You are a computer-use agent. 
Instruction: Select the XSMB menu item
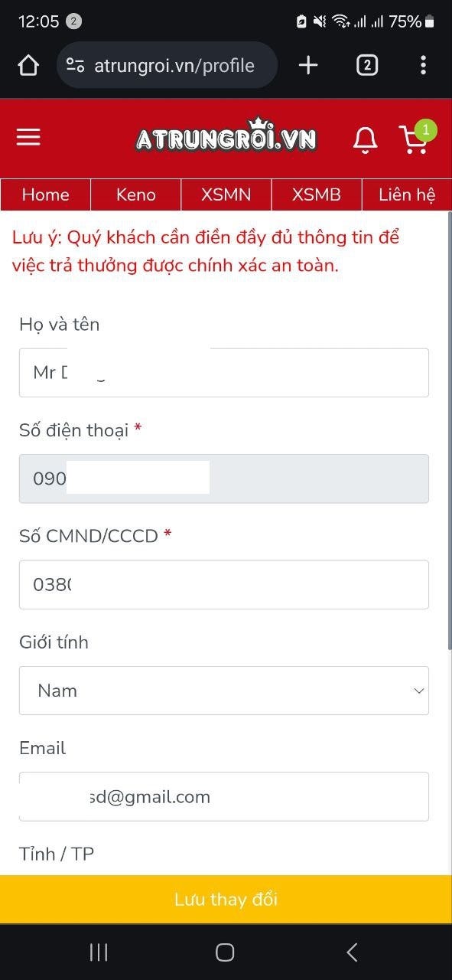coord(316,194)
